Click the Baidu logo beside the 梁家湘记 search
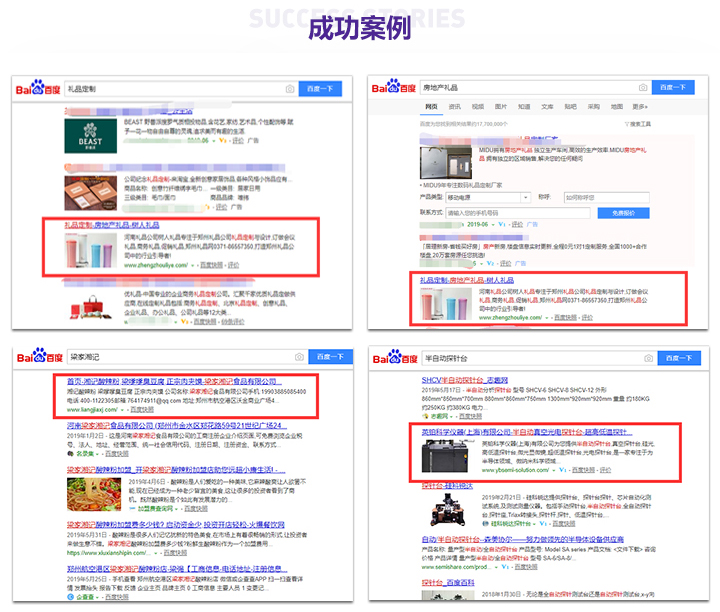Viewport: 720px width, 612px height. click(x=37, y=357)
